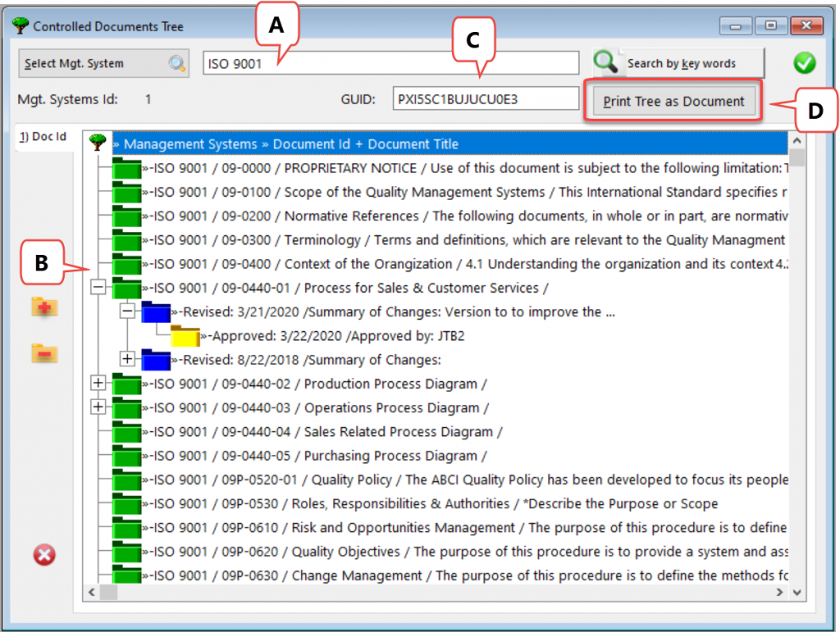Click vertical scrollbar up arrow of tree
840x632 pixels.
[x=797, y=141]
